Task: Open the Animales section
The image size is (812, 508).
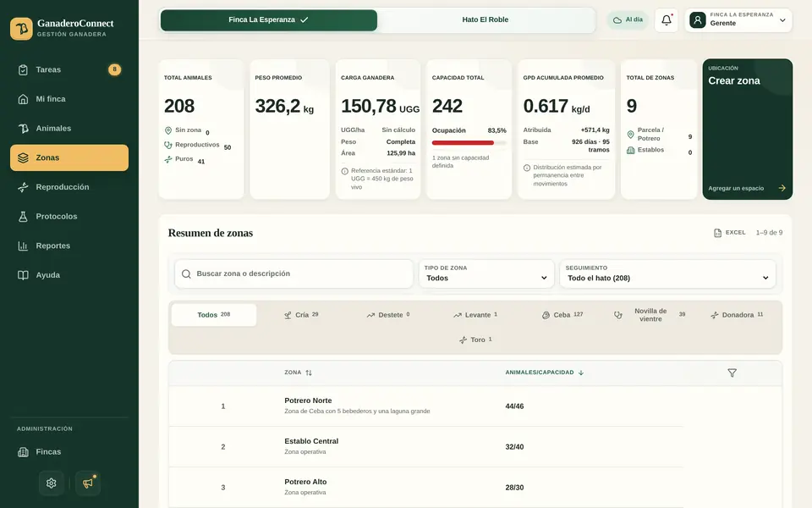Action: [69, 129]
